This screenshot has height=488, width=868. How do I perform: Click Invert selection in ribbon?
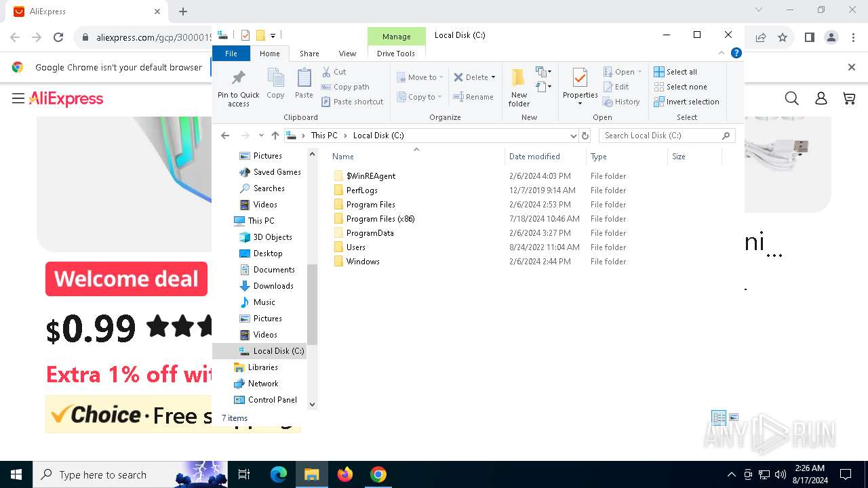coord(686,102)
